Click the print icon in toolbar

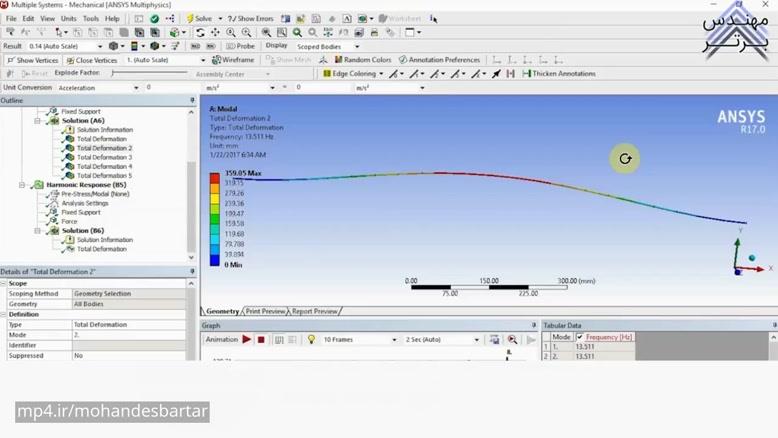pos(374,33)
